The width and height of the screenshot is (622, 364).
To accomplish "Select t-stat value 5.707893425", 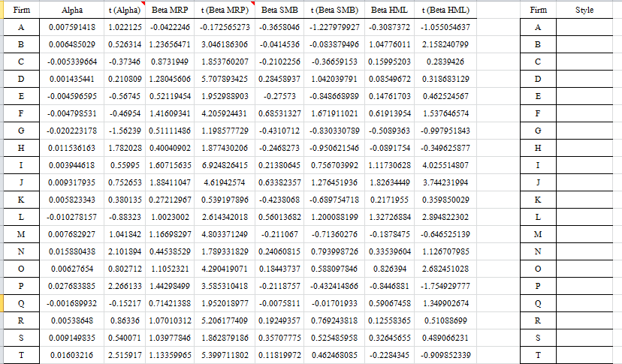I will (x=225, y=79).
